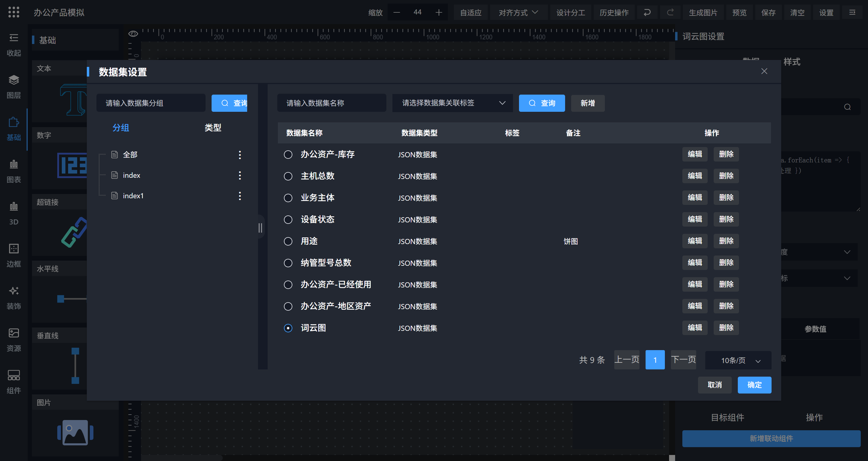This screenshot has height=461, width=868.
Task: Open the 请选择数据集关联标签 dropdown
Action: pyautogui.click(x=452, y=103)
